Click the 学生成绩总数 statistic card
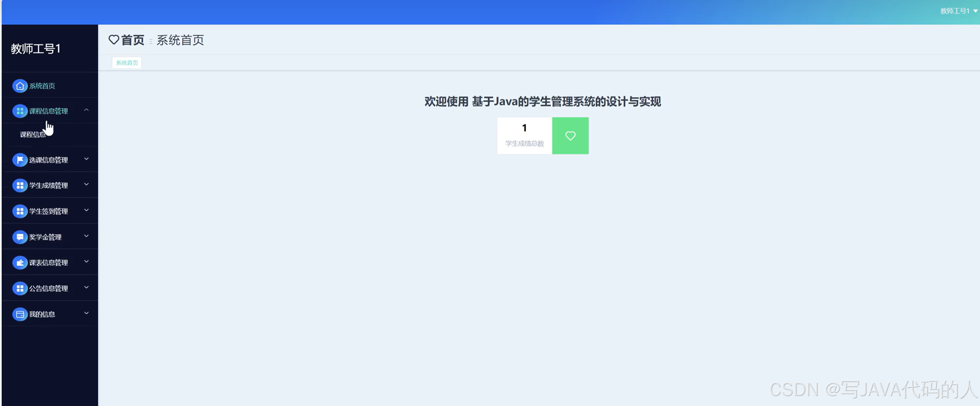This screenshot has height=406, width=980. [524, 136]
